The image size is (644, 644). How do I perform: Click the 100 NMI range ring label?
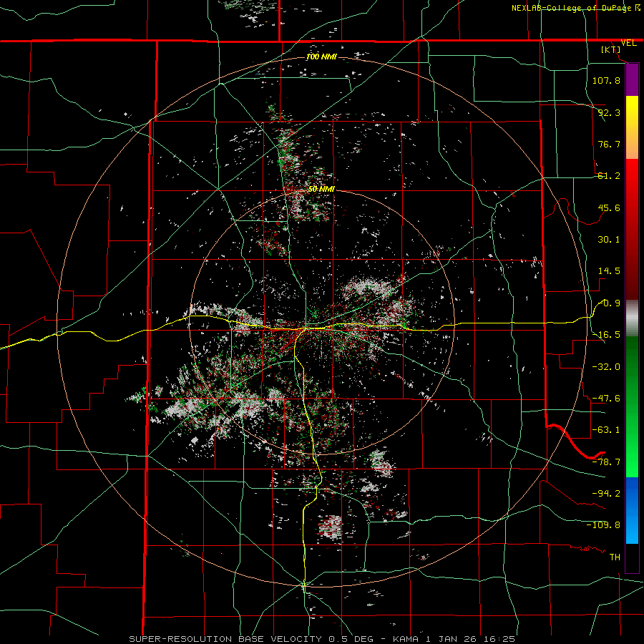coord(321,57)
